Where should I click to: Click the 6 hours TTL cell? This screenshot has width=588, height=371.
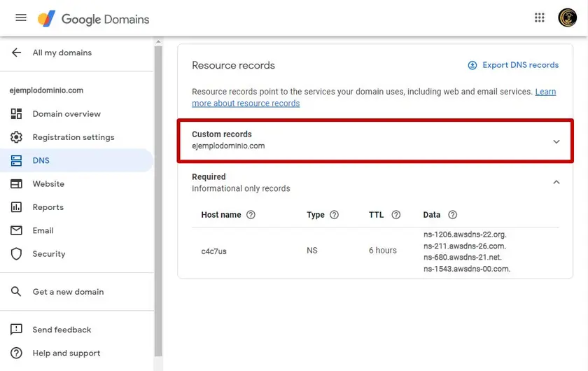click(x=382, y=250)
